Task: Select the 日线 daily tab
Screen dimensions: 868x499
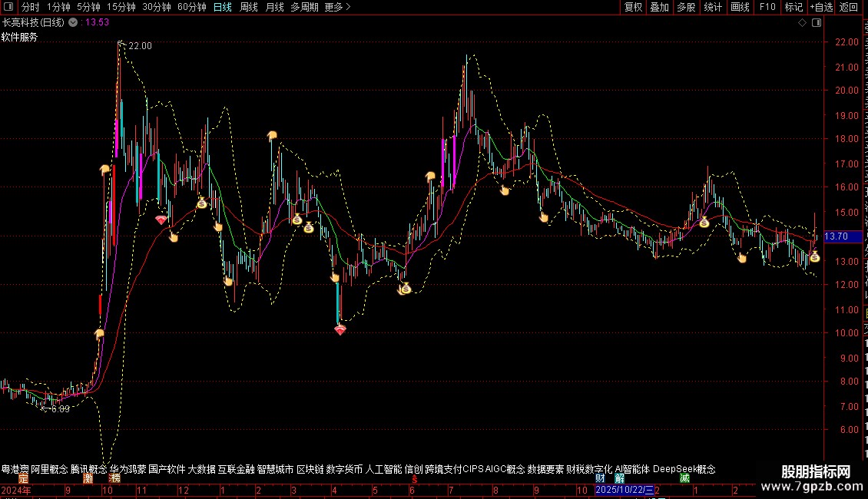Action: 223,7
